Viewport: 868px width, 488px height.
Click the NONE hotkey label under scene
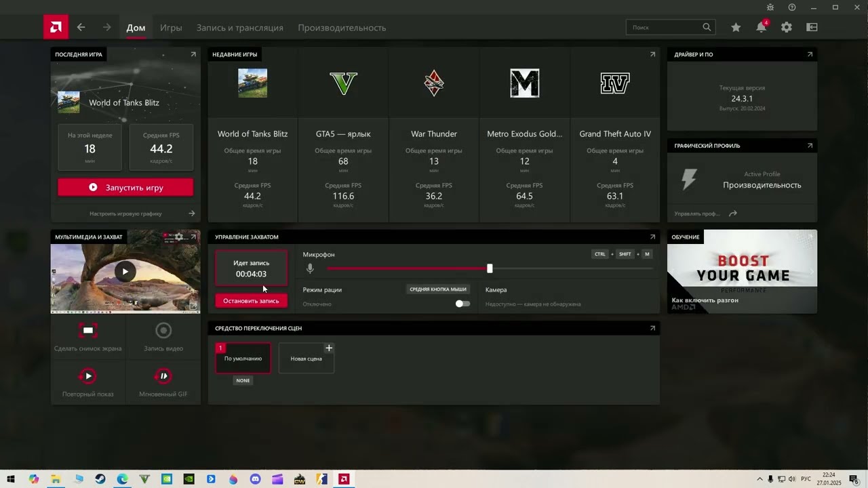(x=243, y=380)
